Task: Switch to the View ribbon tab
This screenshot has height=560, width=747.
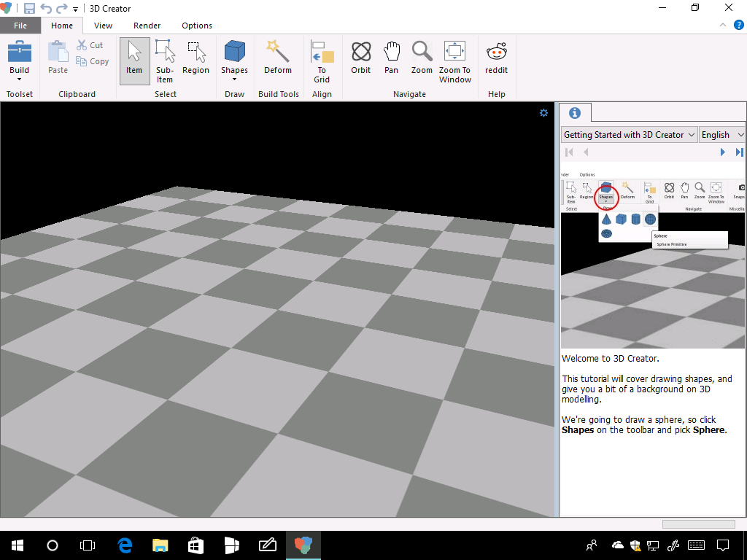Action: (x=103, y=26)
